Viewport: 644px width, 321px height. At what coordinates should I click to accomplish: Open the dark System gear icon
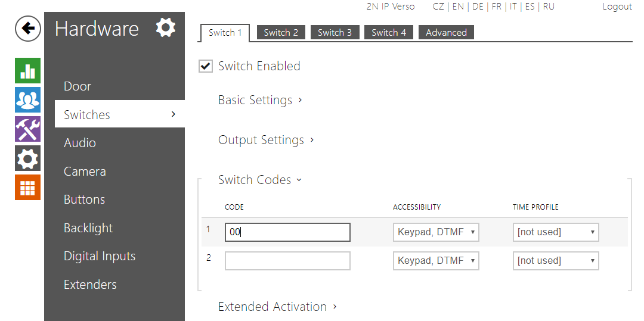click(x=27, y=158)
